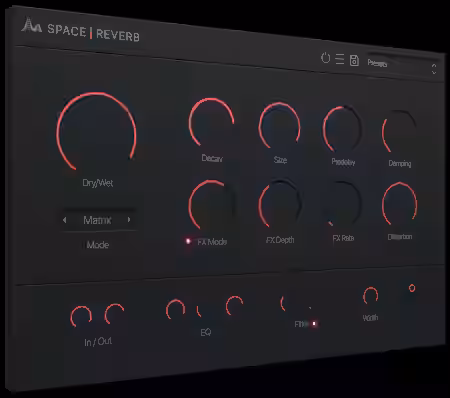
Task: Click the logo beside Space Reverb title
Action: [31, 25]
